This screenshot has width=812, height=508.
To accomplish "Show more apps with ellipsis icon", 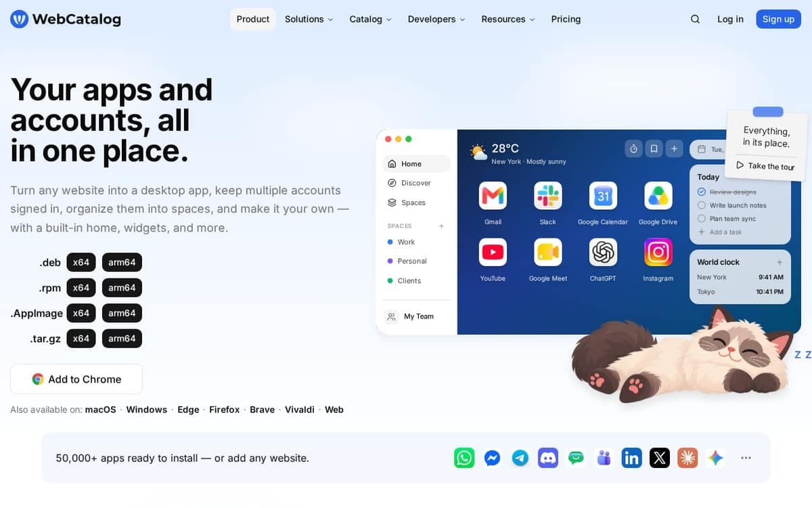I will (746, 458).
